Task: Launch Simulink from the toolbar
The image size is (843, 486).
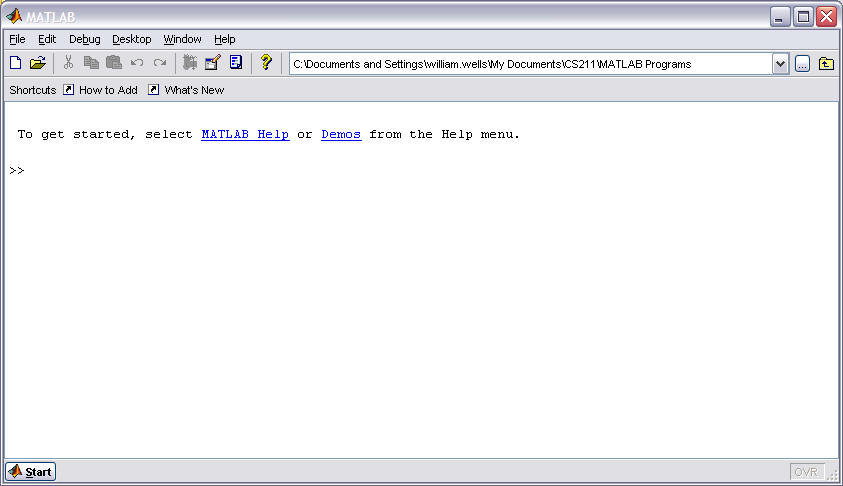Action: tap(190, 63)
